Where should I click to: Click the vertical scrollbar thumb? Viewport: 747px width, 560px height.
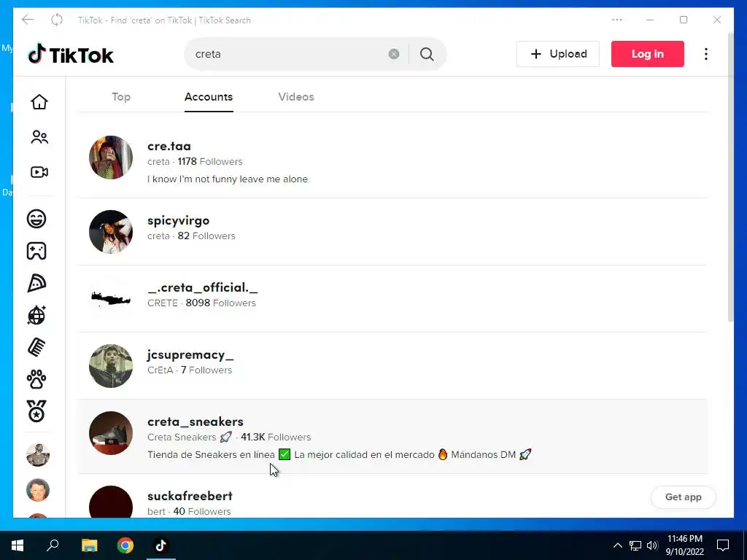point(730,179)
